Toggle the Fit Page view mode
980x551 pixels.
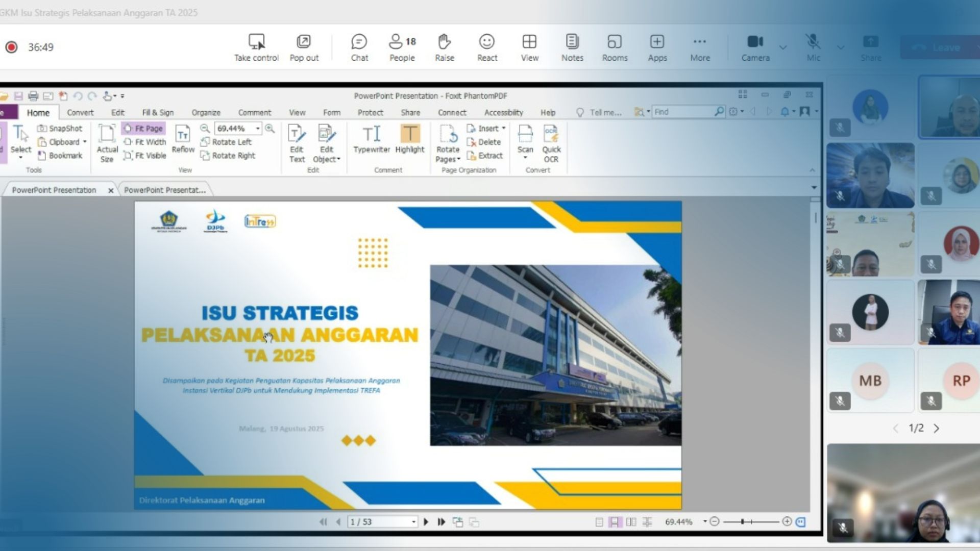pos(143,129)
